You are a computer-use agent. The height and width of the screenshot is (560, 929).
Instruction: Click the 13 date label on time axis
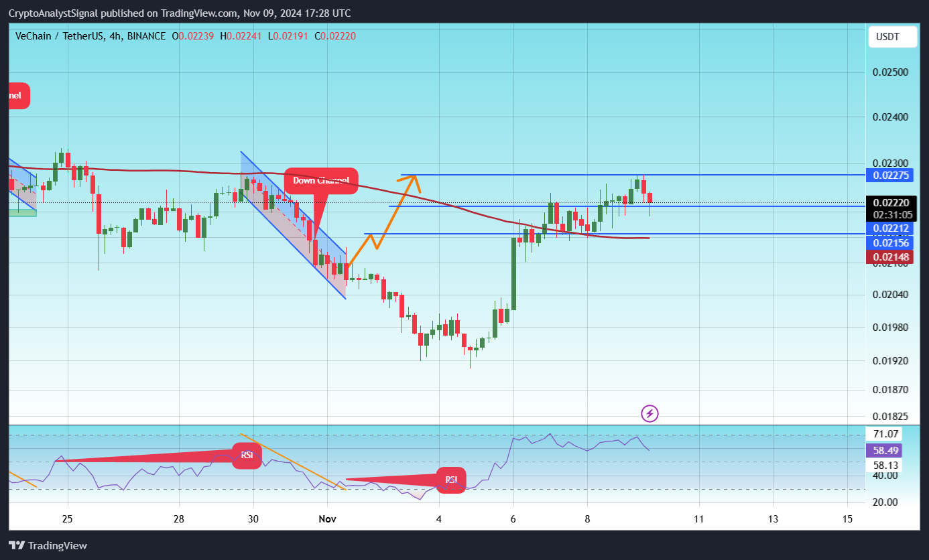point(773,519)
